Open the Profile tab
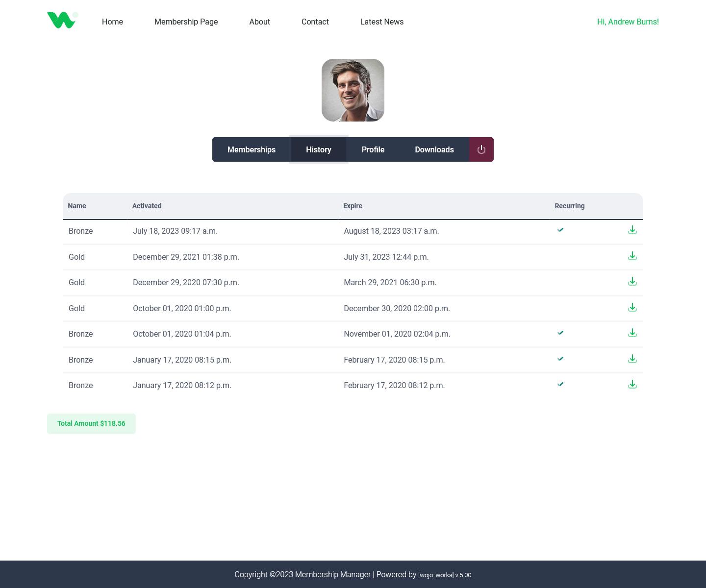This screenshot has width=706, height=588. click(x=373, y=149)
